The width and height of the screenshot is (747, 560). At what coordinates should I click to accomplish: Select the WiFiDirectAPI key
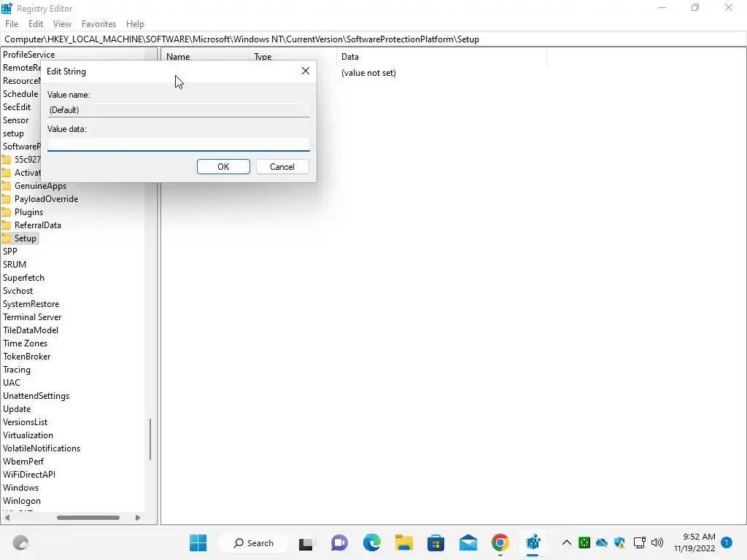[x=29, y=474]
